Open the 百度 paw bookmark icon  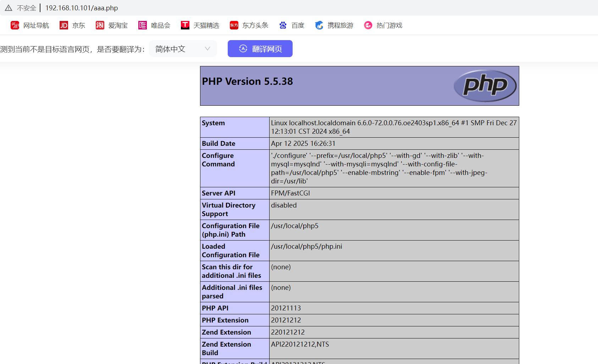pos(283,25)
